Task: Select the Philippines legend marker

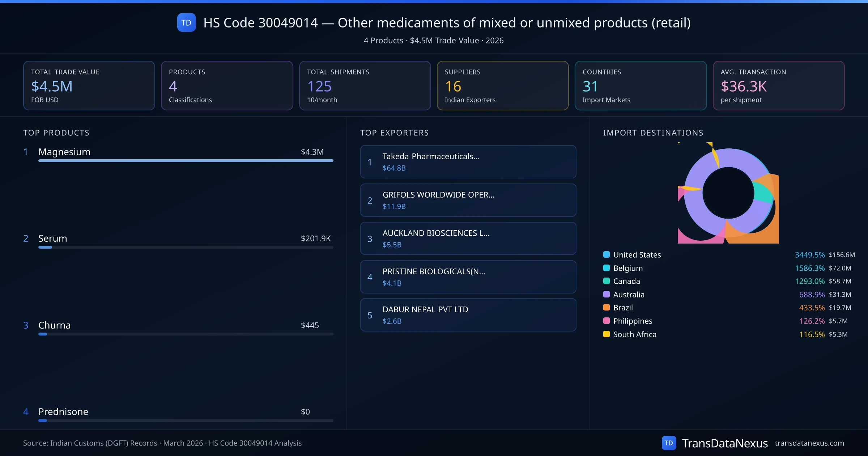Action: pos(606,321)
